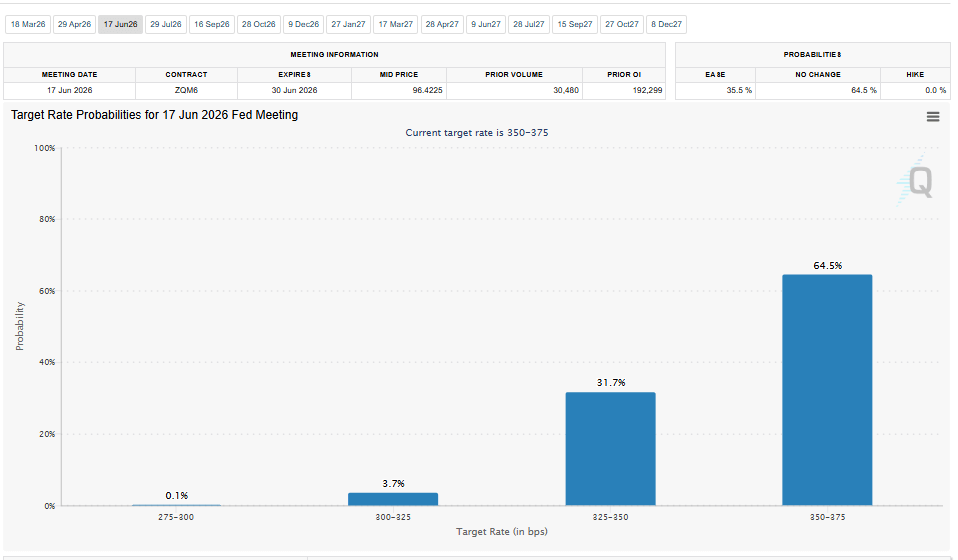Image resolution: width=958 pixels, height=560 pixels.
Task: Select the 29 Apr26 meeting tab
Action: 73,24
